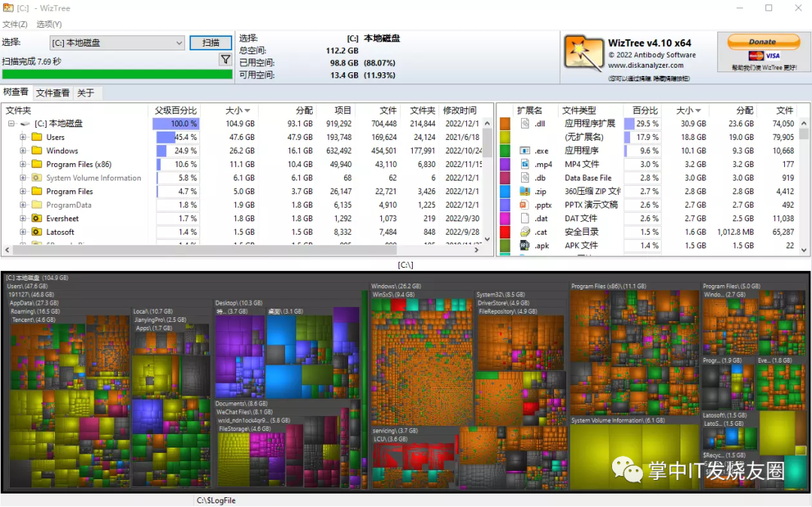Click the C: drive icon in tree
Screen dimensions: 812x507
(x=25, y=124)
